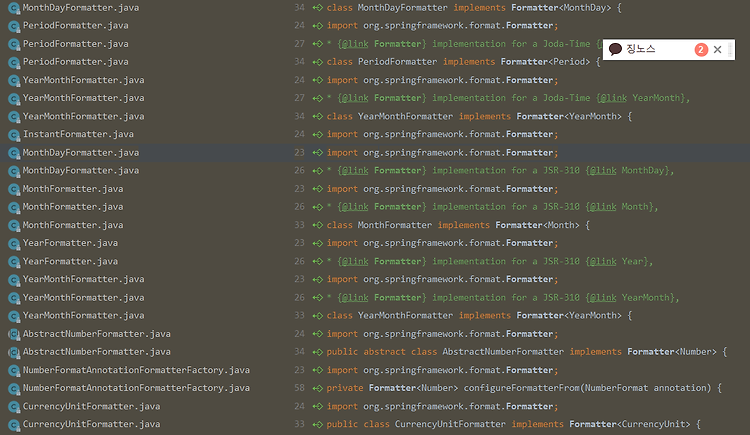Viewport: 750px width, 435px height.
Task: Click class icon of NumberFormatAnnotationFormatterFactory.java line 58 row
Action: pos(14,389)
